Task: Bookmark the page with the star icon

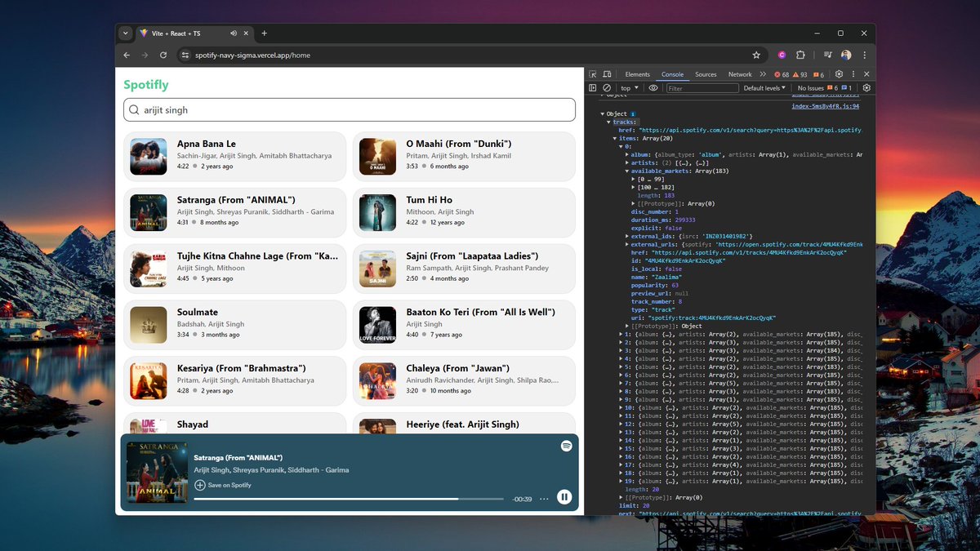Action: point(756,55)
